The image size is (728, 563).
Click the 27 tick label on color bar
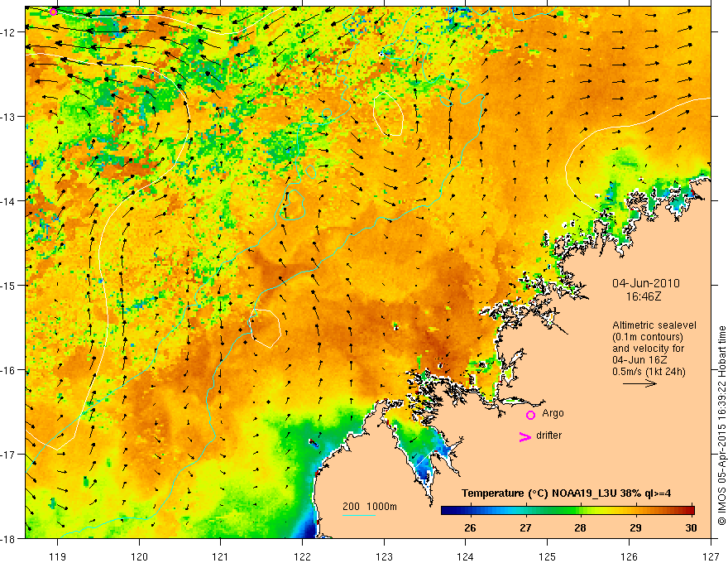pos(525,527)
